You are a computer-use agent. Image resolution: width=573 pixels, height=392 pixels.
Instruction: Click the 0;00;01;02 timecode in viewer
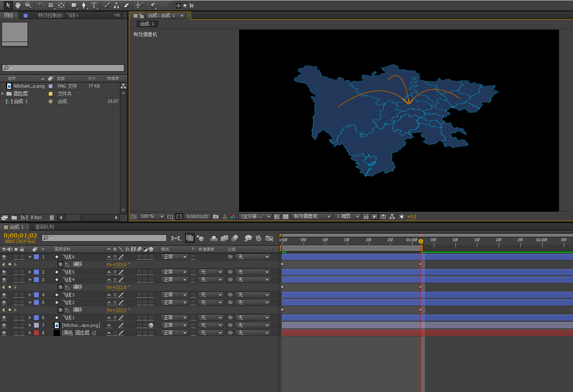[x=197, y=216]
